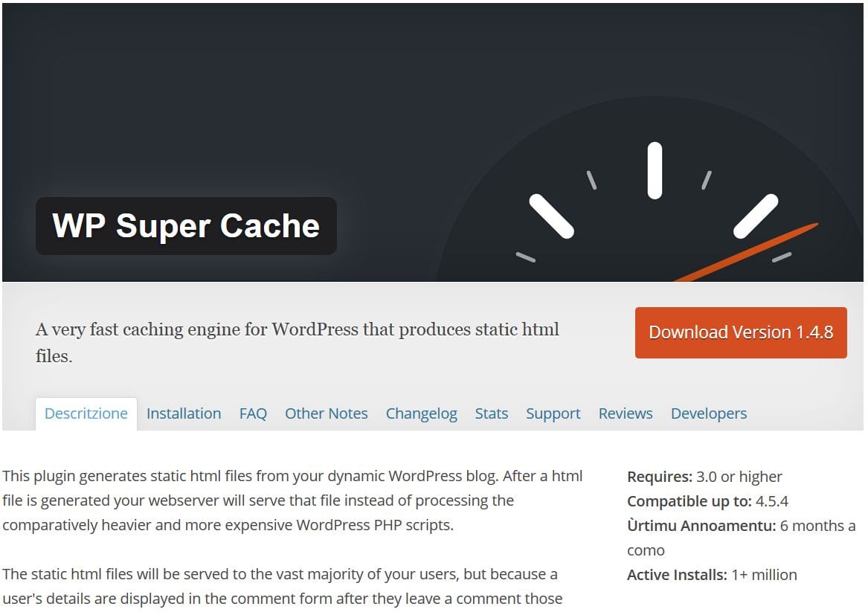
Task: Open the FAQ tab
Action: [253, 413]
